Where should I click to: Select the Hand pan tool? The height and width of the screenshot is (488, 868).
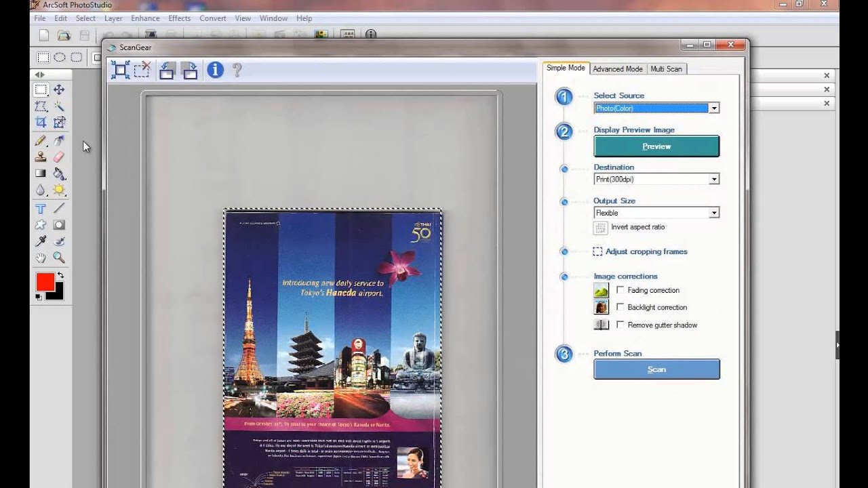tap(41, 258)
